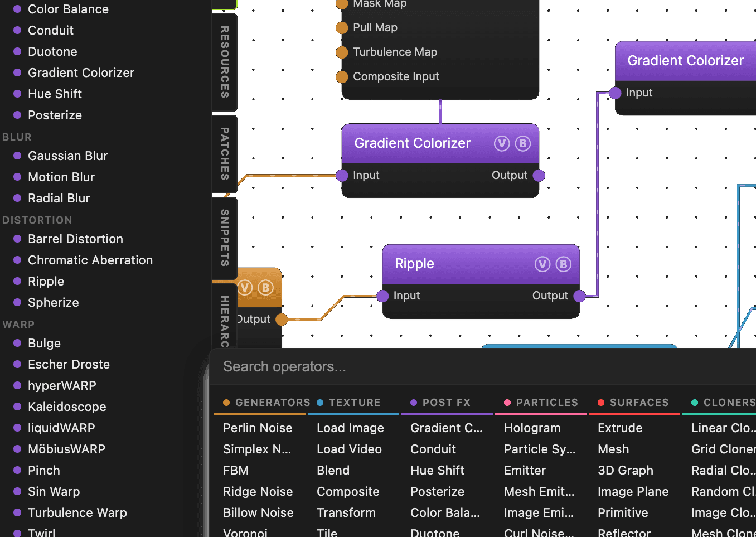Image resolution: width=756 pixels, height=537 pixels.
Task: Select liquidWARP in the sidebar
Action: pos(61,428)
